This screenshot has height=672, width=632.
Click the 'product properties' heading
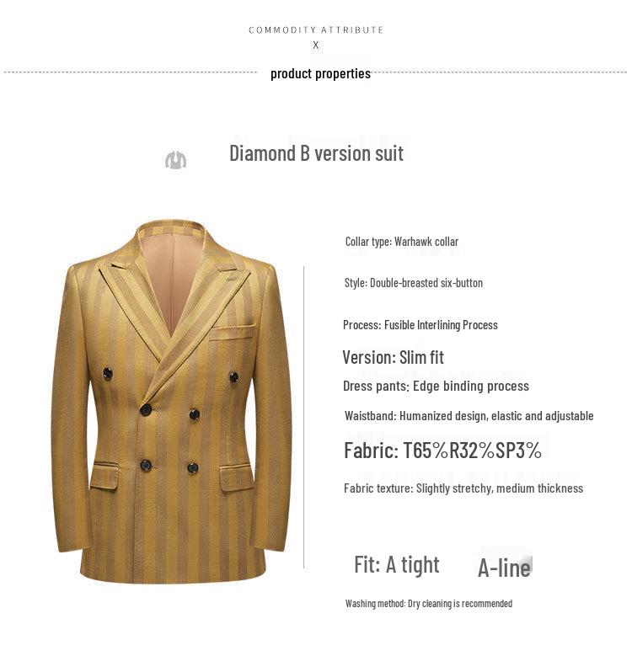pos(320,74)
